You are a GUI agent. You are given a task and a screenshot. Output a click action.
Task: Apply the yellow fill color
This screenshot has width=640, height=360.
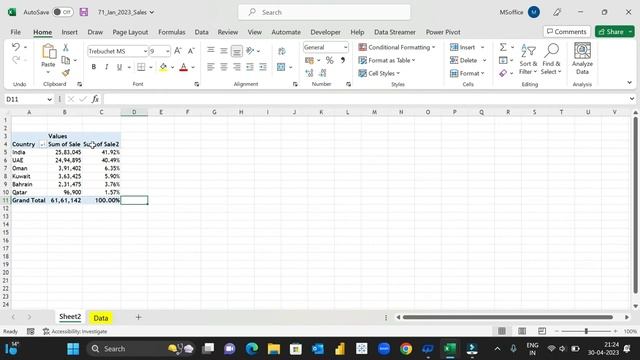(163, 67)
